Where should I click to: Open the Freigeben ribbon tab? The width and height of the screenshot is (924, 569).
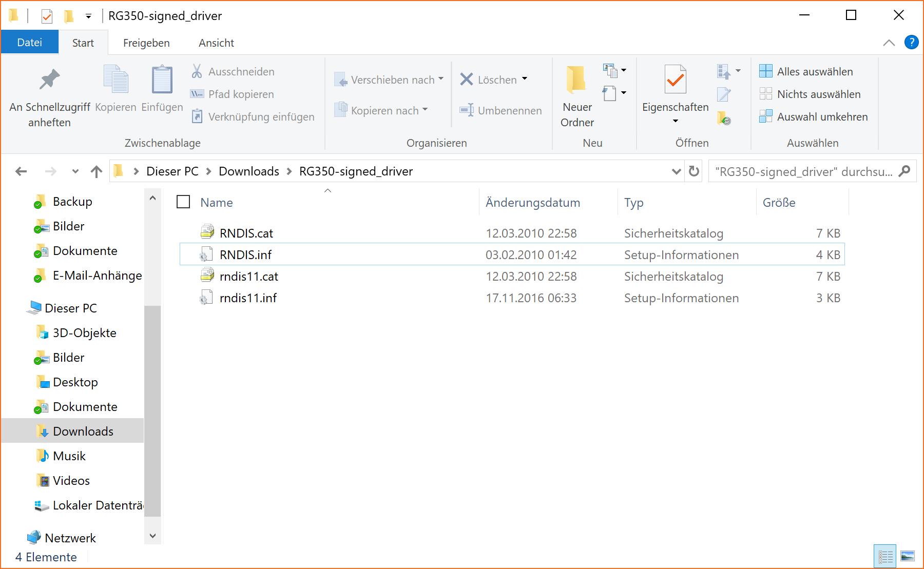(x=146, y=43)
